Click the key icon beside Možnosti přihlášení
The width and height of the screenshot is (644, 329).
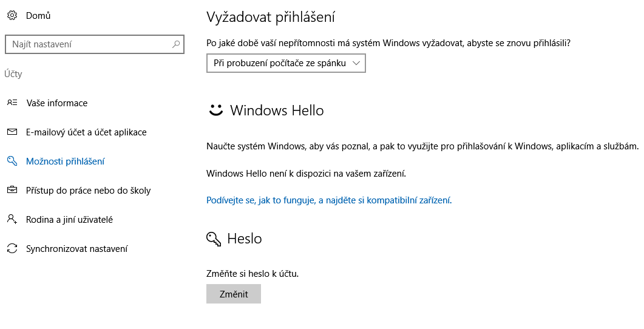pyautogui.click(x=12, y=161)
